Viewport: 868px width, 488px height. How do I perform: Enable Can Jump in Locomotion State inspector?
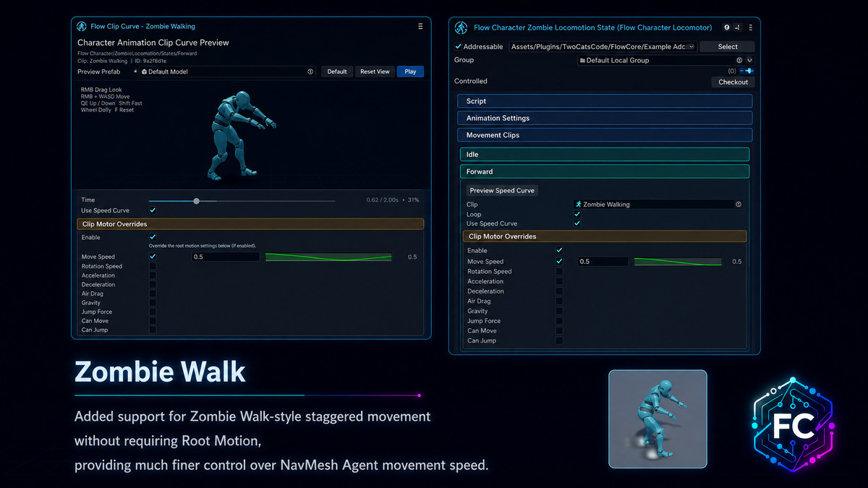tap(559, 341)
